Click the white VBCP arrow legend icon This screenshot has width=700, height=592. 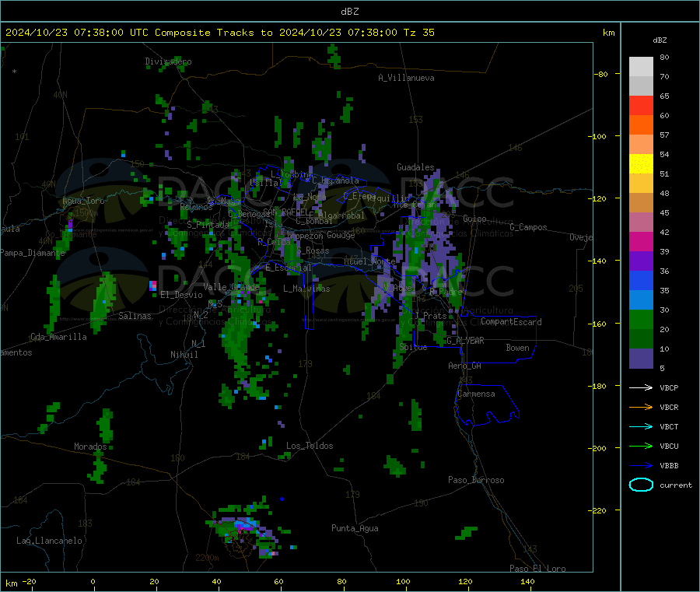tap(641, 387)
